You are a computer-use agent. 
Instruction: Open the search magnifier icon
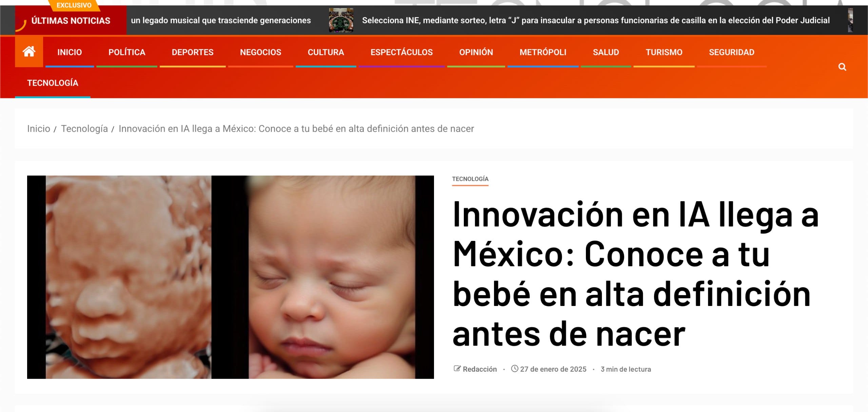[842, 67]
